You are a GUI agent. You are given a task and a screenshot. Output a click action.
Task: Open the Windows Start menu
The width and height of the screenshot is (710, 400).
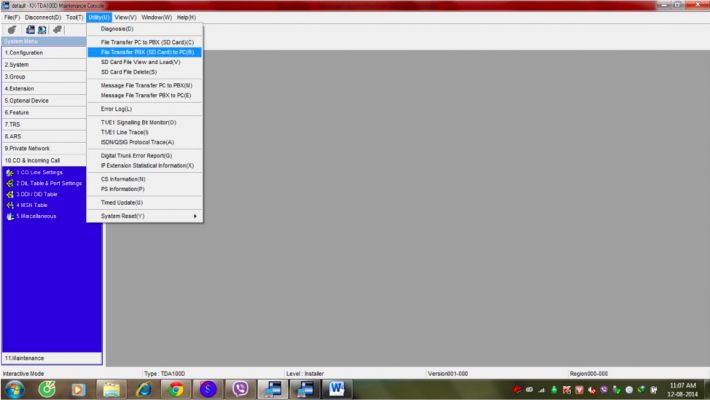[x=14, y=389]
